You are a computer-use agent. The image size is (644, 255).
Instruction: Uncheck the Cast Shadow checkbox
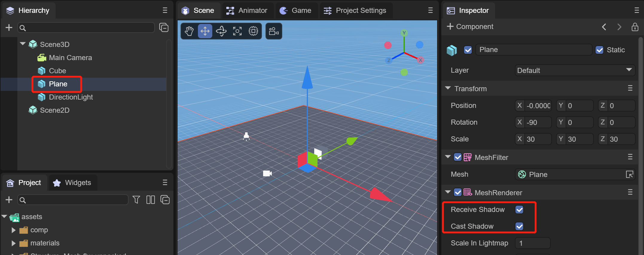pyautogui.click(x=519, y=226)
